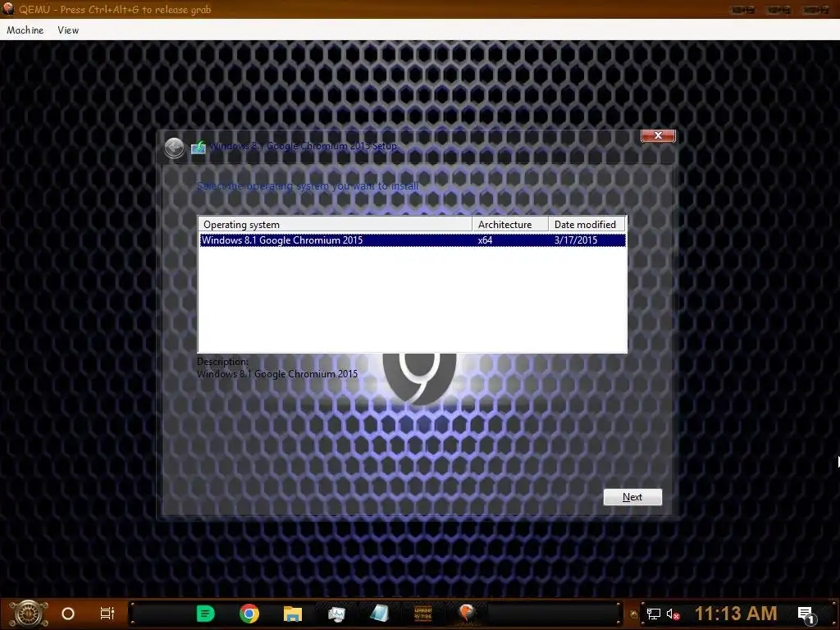Click the Operating system column header
Screen dimensions: 840x630
point(336,225)
